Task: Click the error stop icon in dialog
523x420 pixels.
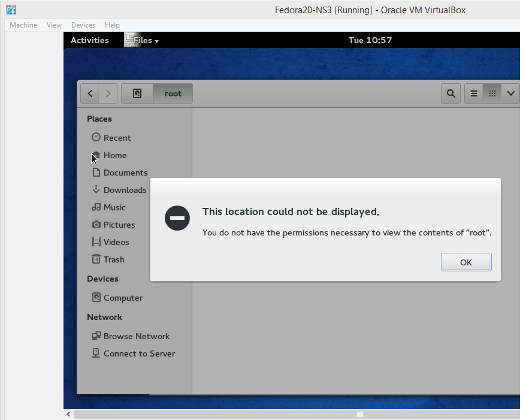Action: pos(177,218)
